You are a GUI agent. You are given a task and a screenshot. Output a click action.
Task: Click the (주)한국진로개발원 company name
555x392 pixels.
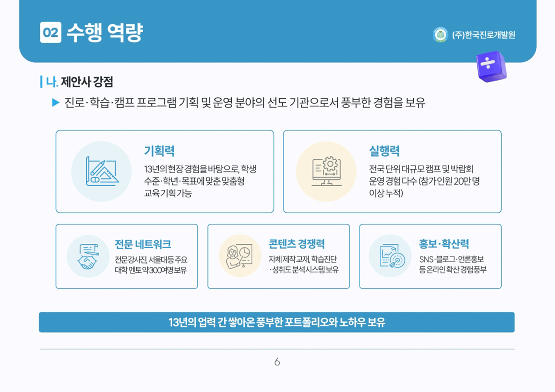coord(483,35)
